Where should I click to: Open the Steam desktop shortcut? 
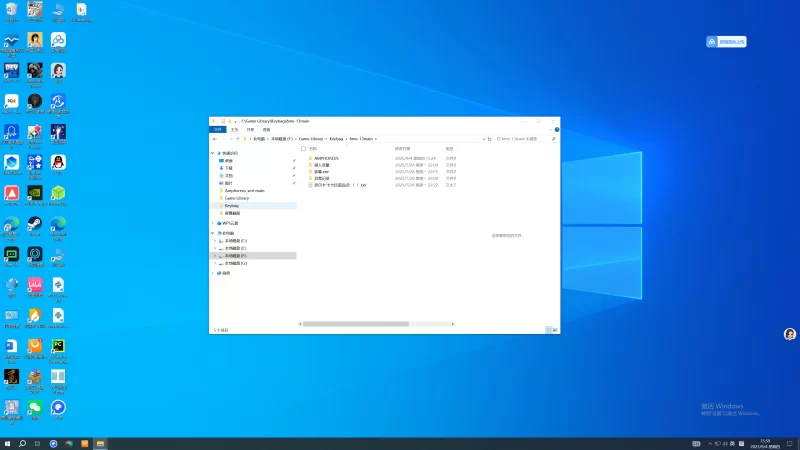tap(34, 225)
